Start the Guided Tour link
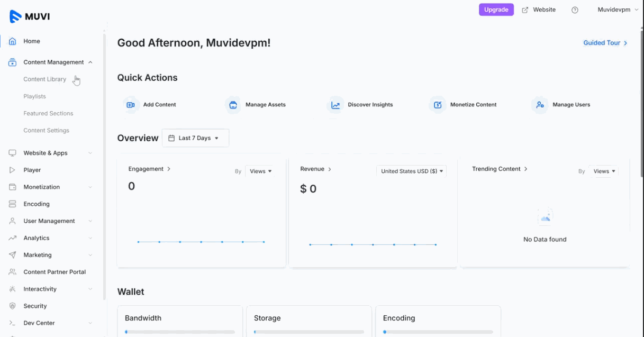Viewport: 644px width, 337px height. point(605,43)
